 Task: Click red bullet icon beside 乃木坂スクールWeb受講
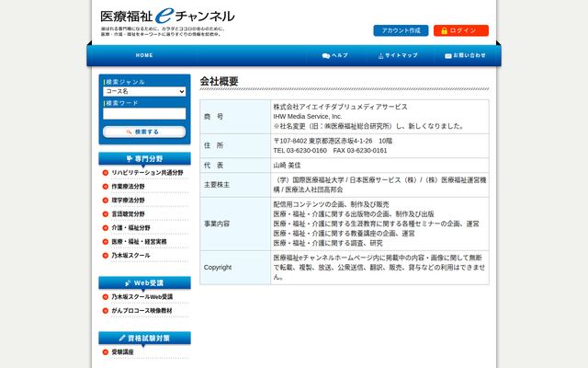pyautogui.click(x=106, y=297)
